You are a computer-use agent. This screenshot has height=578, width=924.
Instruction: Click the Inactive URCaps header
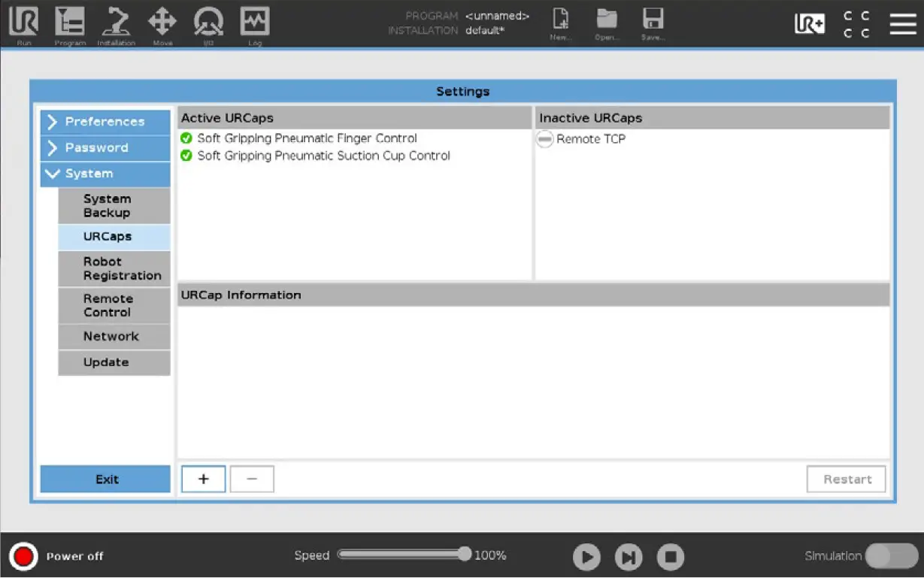(713, 118)
